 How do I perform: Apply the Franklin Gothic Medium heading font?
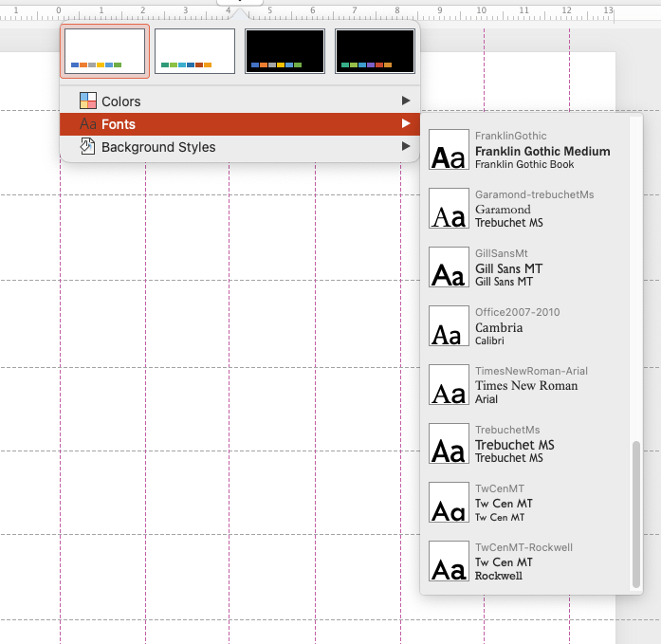click(542, 152)
